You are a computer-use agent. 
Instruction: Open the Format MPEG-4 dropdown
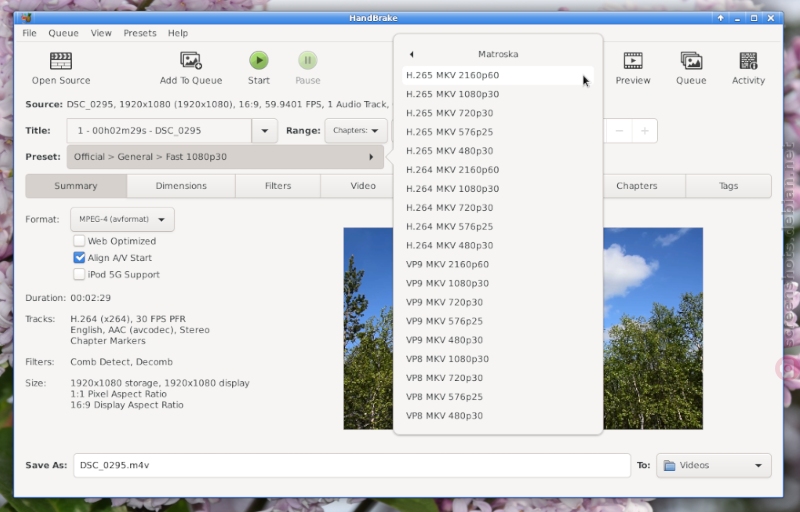(x=122, y=219)
